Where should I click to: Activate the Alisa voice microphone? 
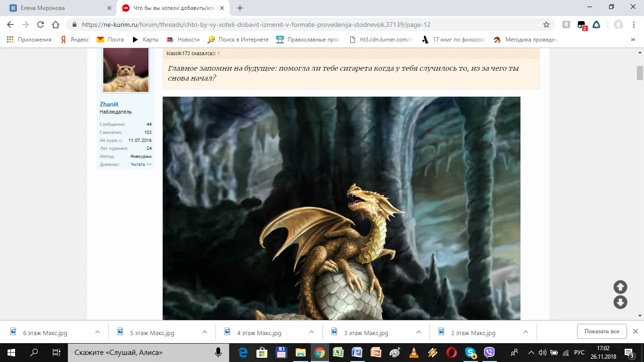(218, 352)
